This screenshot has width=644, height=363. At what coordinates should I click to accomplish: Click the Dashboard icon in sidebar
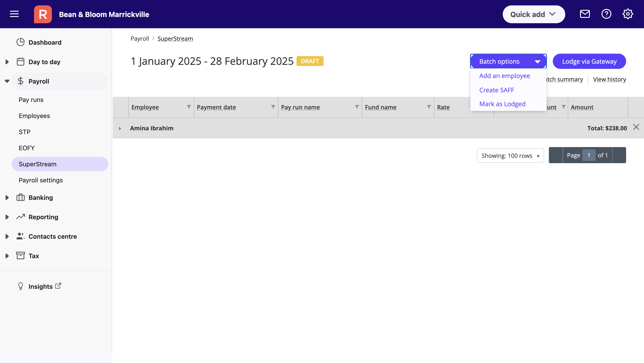pos(20,42)
